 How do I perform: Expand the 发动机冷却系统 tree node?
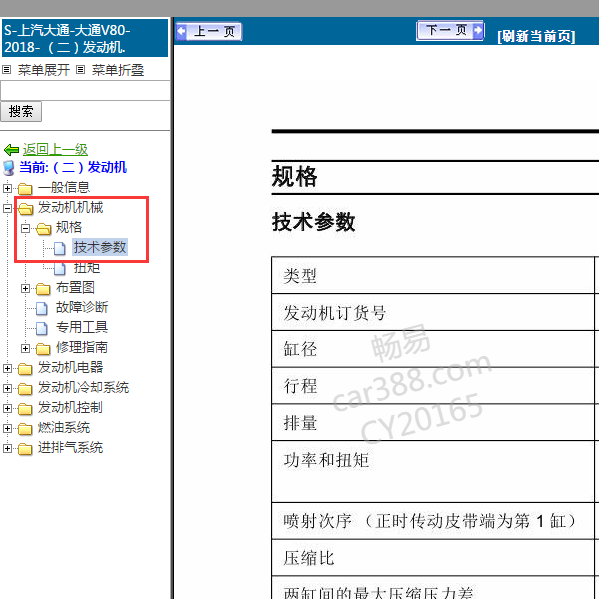[x=7, y=389]
